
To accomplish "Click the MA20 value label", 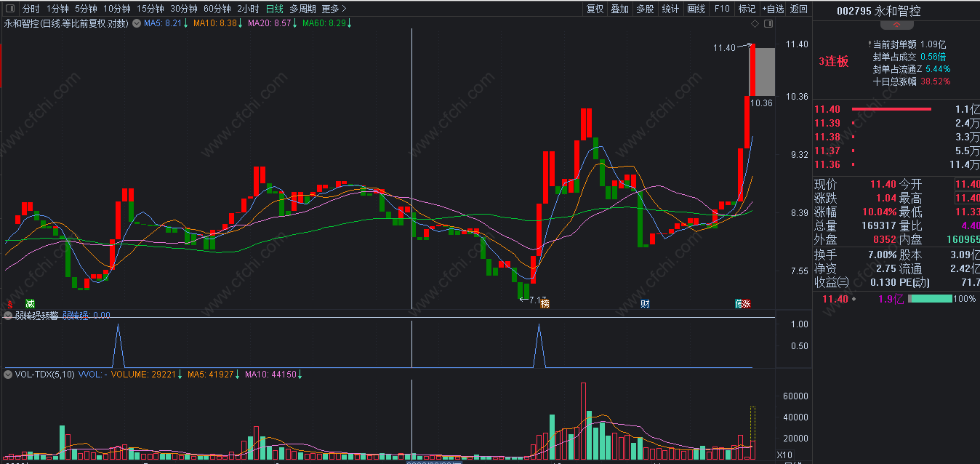I will tap(273, 23).
